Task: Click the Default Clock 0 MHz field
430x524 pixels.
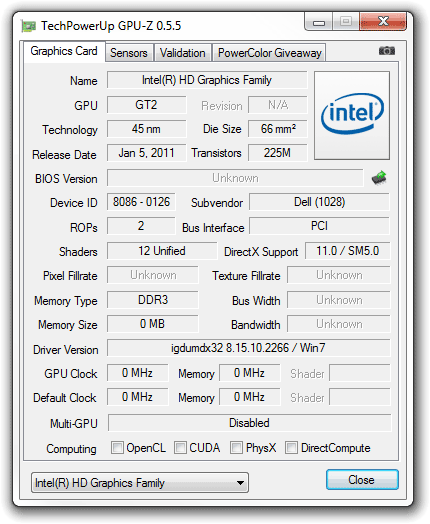Action: point(138,397)
